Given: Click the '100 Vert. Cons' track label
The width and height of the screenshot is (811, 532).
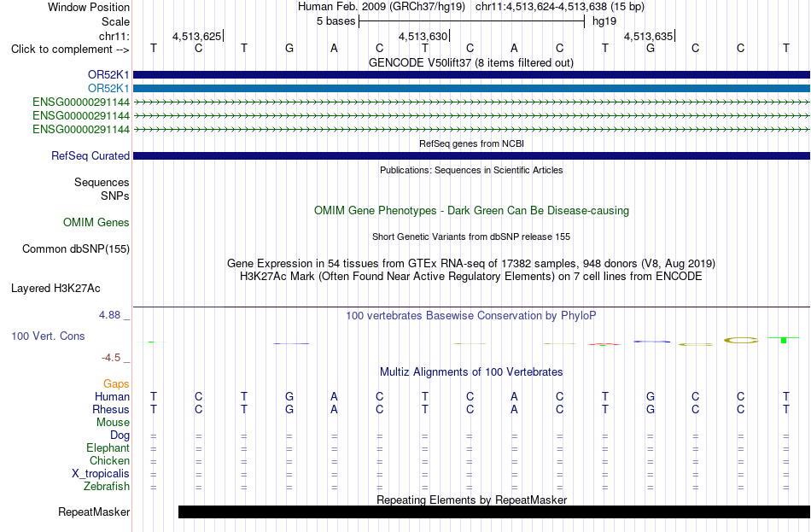Looking at the screenshot, I should point(48,336).
